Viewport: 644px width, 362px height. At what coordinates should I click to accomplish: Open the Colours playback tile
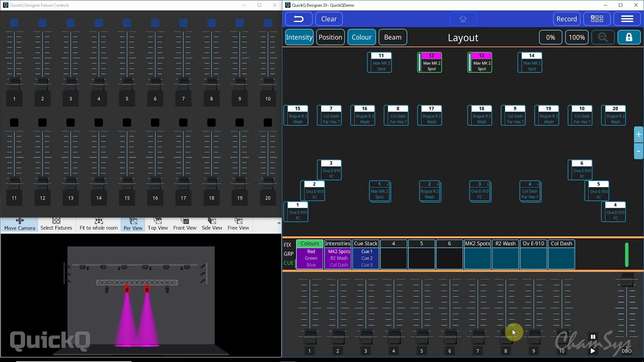tap(310, 254)
